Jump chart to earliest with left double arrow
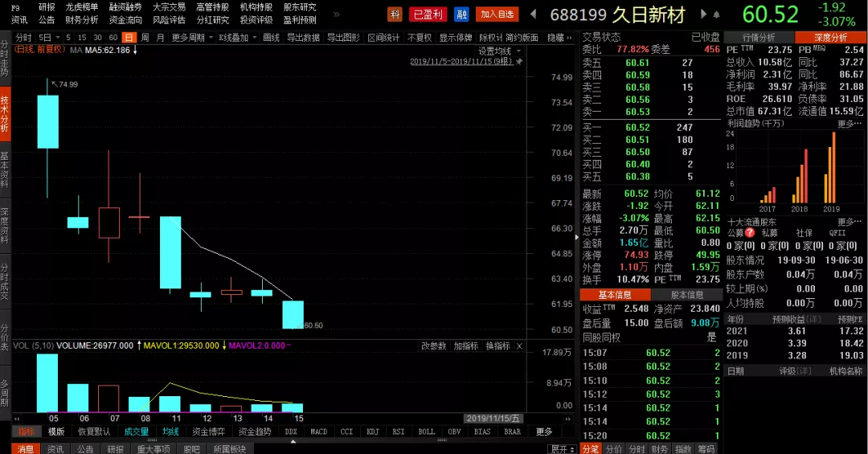 (x=17, y=419)
